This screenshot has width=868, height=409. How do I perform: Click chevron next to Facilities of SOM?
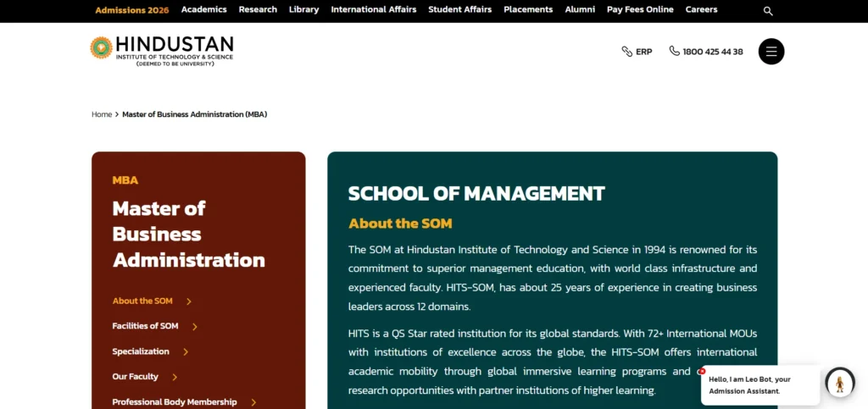coord(195,327)
